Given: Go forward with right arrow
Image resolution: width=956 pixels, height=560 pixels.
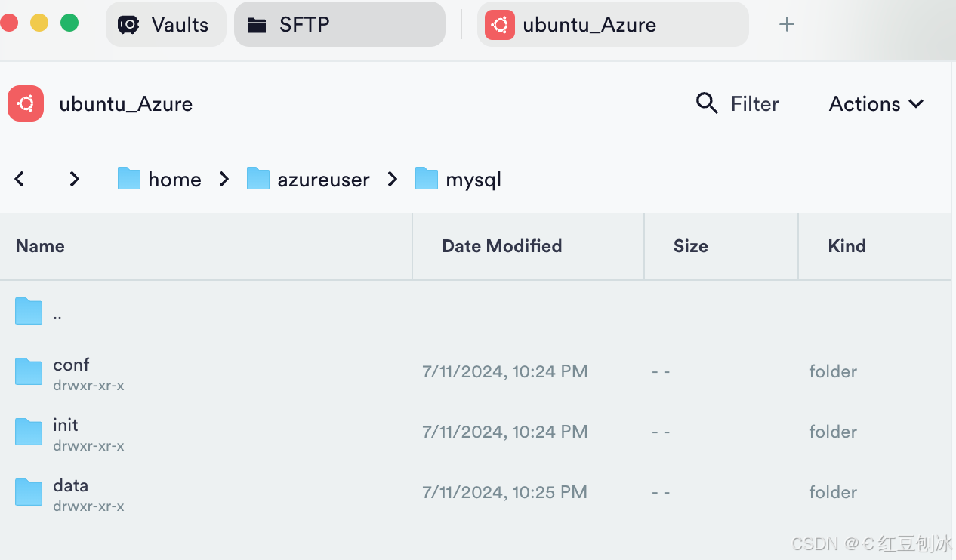Looking at the screenshot, I should (74, 179).
